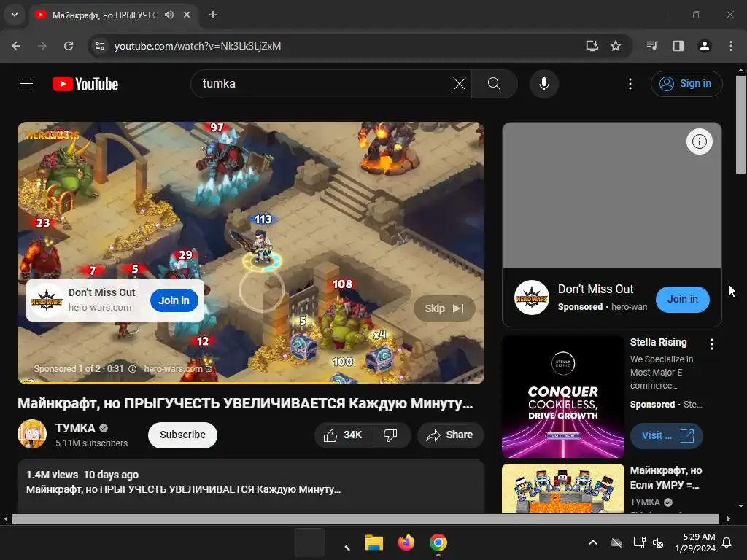Screen dimensions: 747x560
Task: Open the sponsored info icon in video
Action: coord(133,368)
